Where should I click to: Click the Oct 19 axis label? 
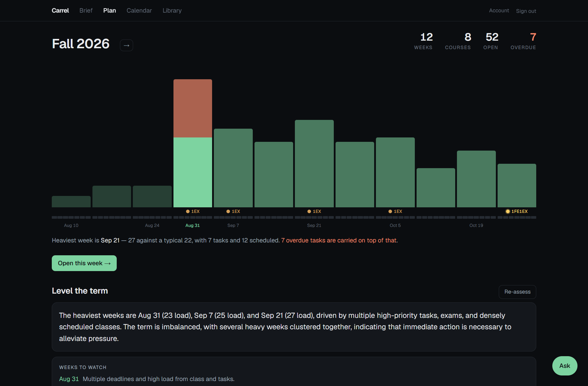[x=476, y=225]
